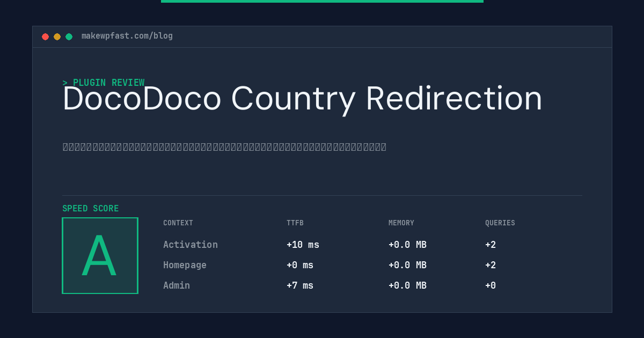644x338 pixels.
Task: Click the Homepage TTFB value +0 ms
Action: click(x=300, y=265)
